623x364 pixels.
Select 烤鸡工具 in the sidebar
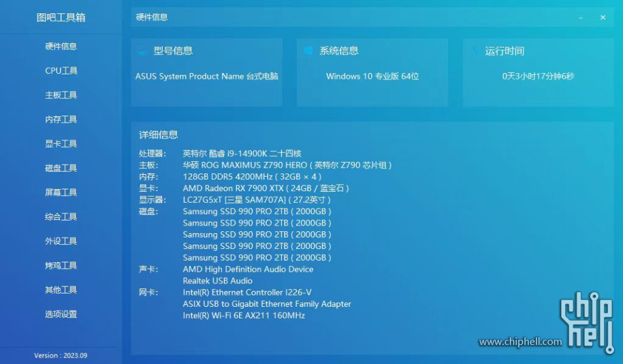(x=61, y=266)
